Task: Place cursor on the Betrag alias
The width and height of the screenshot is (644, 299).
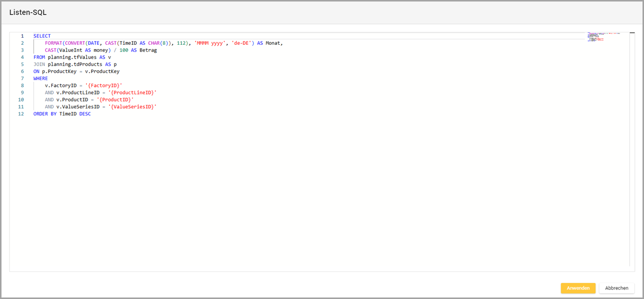Action: coord(148,50)
